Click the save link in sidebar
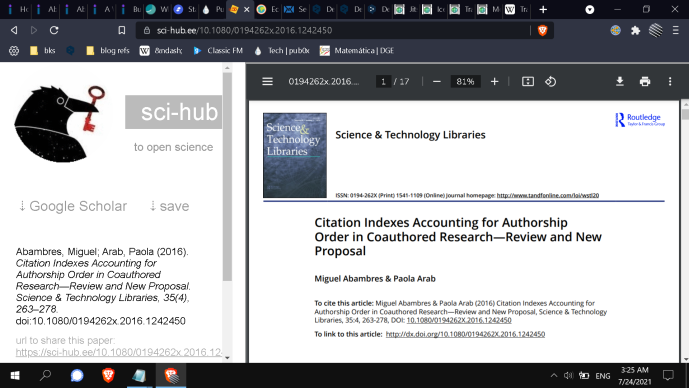The width and height of the screenshot is (689, 388). 169,206
